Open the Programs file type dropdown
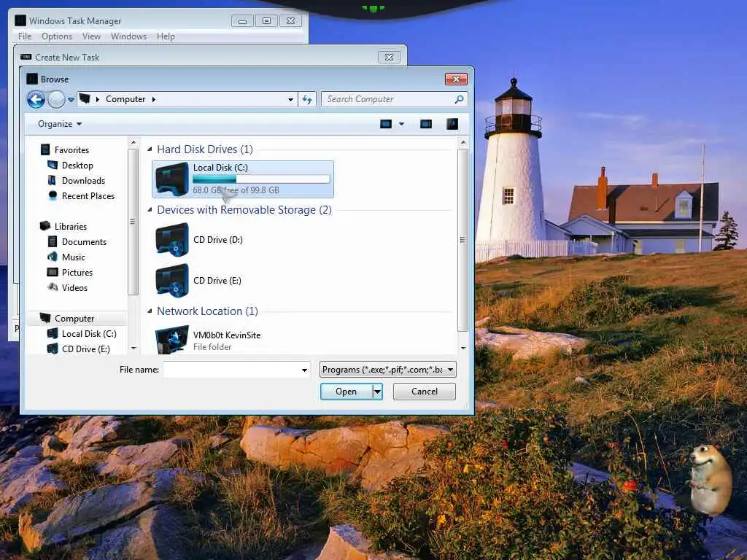This screenshot has height=560, width=747. pos(388,370)
